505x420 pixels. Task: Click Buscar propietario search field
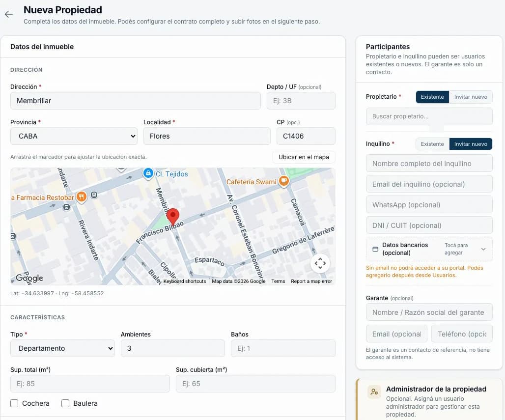point(429,116)
